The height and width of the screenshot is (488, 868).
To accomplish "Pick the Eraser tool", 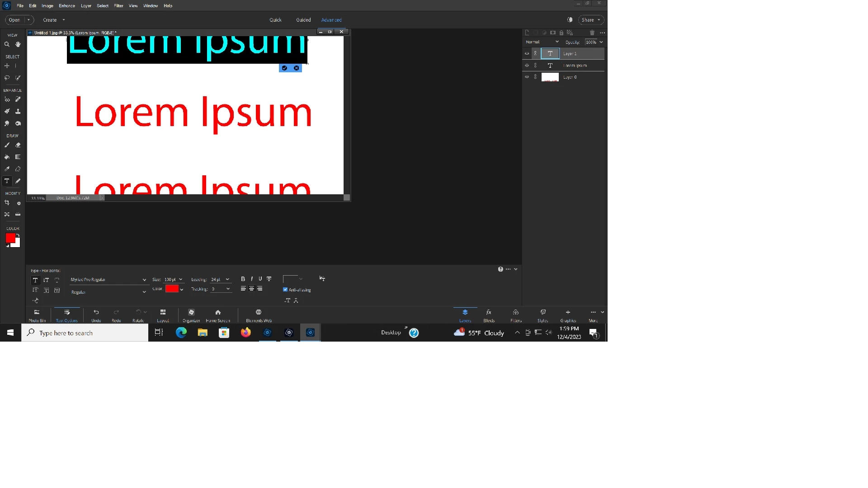I will pos(18,145).
